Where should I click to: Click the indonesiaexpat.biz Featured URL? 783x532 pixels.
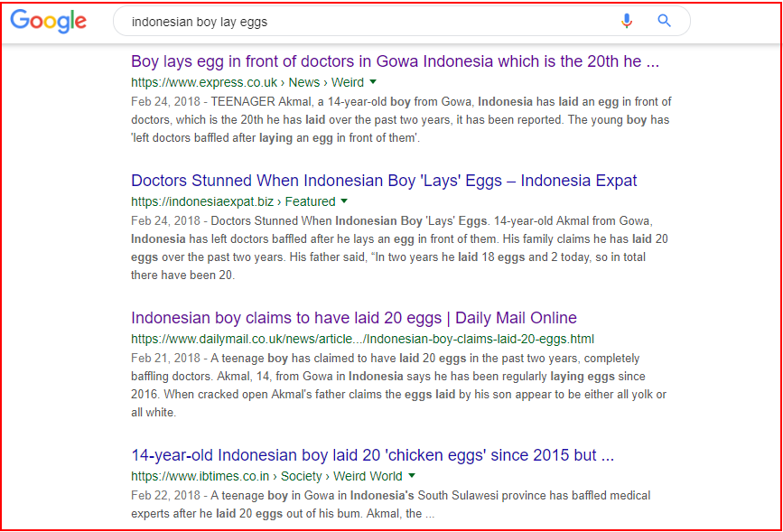point(233,201)
